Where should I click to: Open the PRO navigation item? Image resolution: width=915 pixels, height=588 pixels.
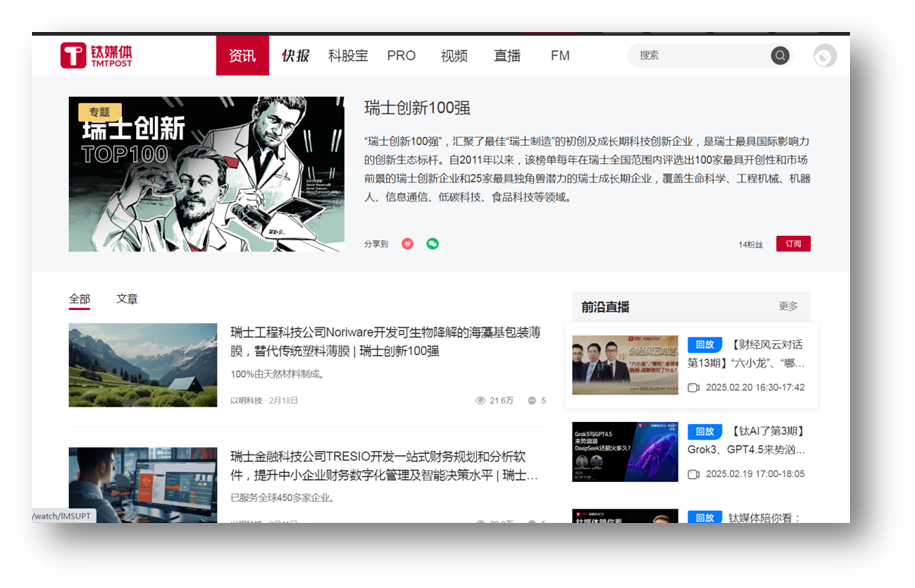pos(401,55)
